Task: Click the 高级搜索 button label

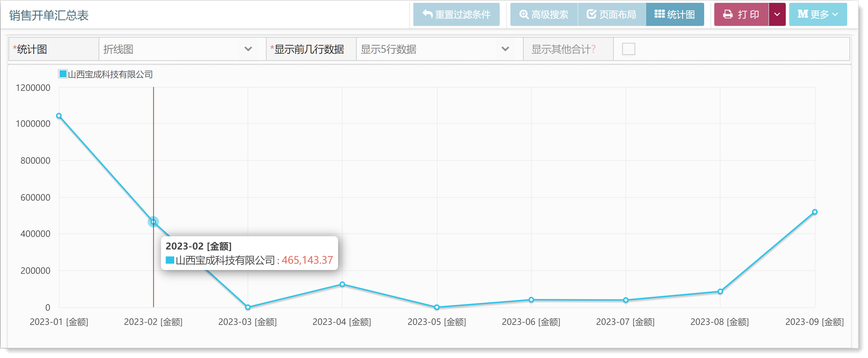Action: point(549,15)
